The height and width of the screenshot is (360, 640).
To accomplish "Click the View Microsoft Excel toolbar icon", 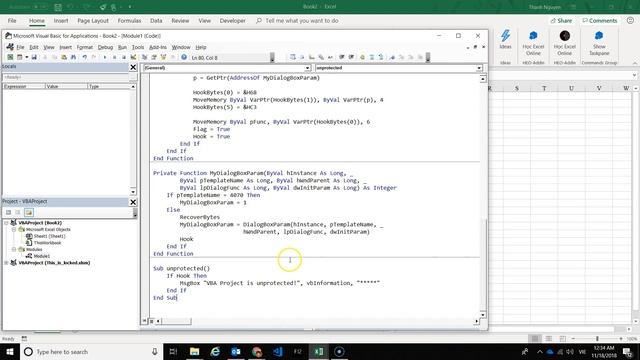I will [x=10, y=58].
